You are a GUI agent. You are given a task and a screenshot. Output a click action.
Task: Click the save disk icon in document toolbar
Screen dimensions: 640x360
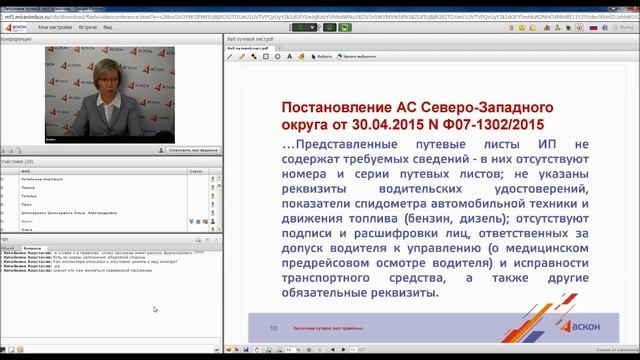246,350
